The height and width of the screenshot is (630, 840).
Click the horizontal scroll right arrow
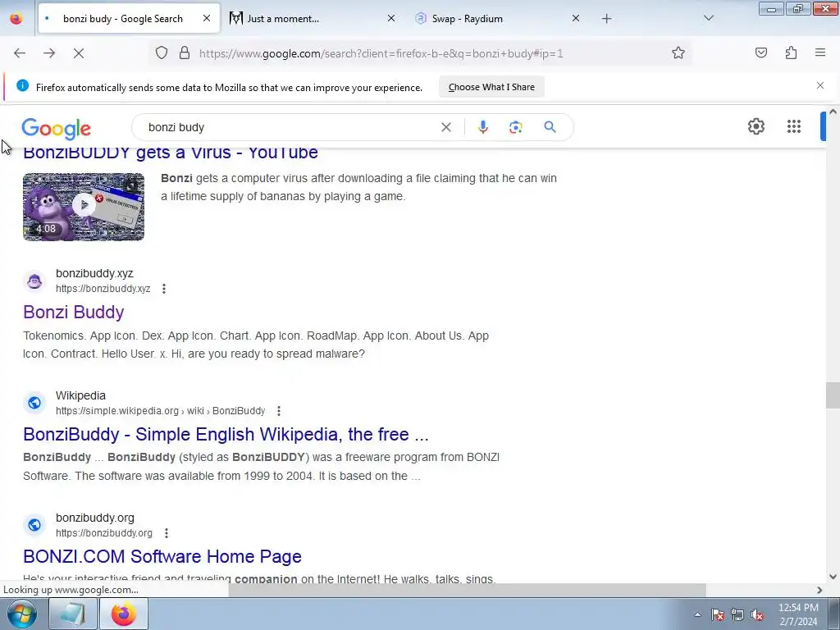tap(819, 590)
